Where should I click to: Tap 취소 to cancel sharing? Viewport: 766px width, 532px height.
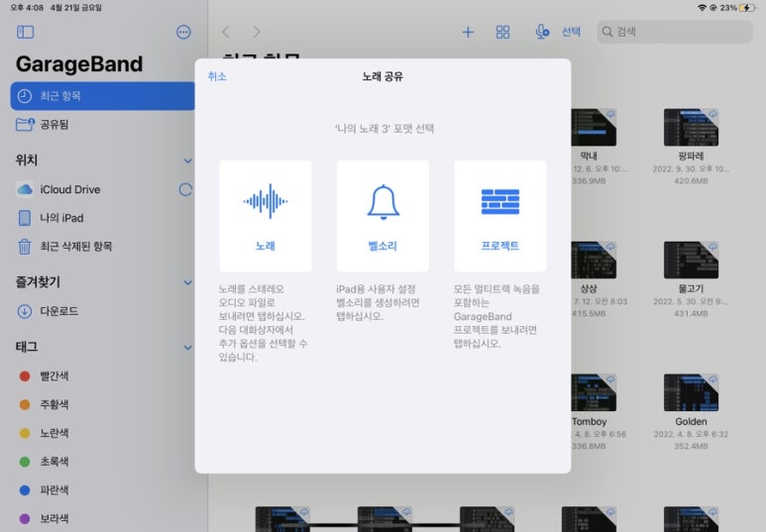(217, 76)
